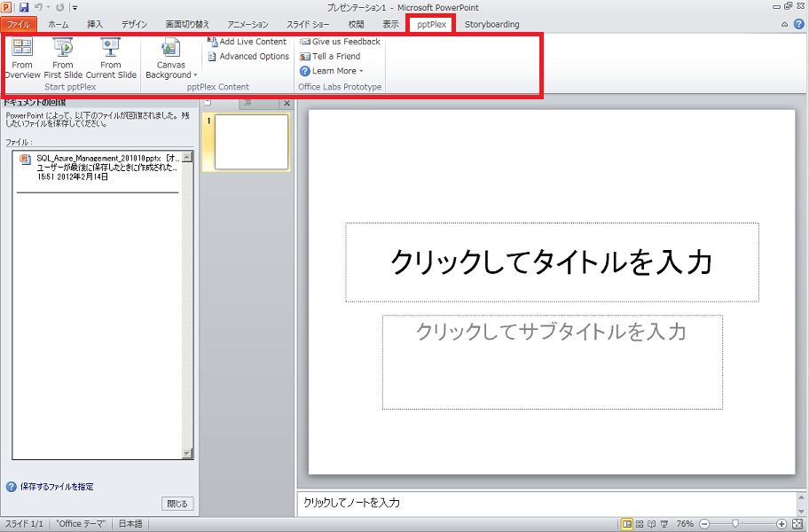This screenshot has height=532, width=809.
Task: Start pptPlex From First Slide
Action: tap(63, 58)
